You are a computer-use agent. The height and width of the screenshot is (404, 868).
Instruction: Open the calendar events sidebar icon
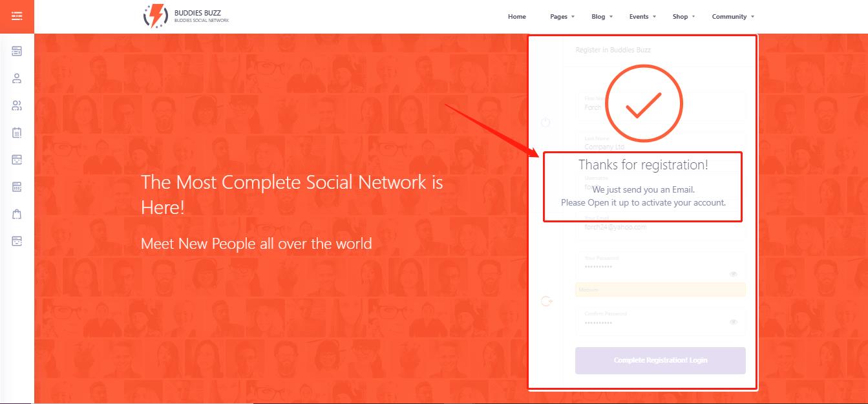point(17,133)
